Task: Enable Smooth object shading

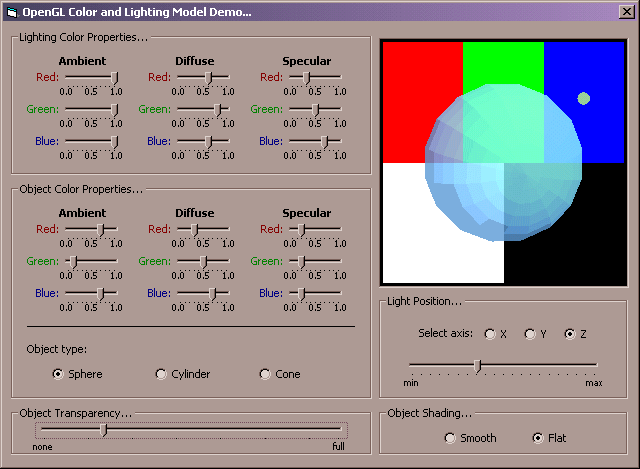Action: (450, 438)
